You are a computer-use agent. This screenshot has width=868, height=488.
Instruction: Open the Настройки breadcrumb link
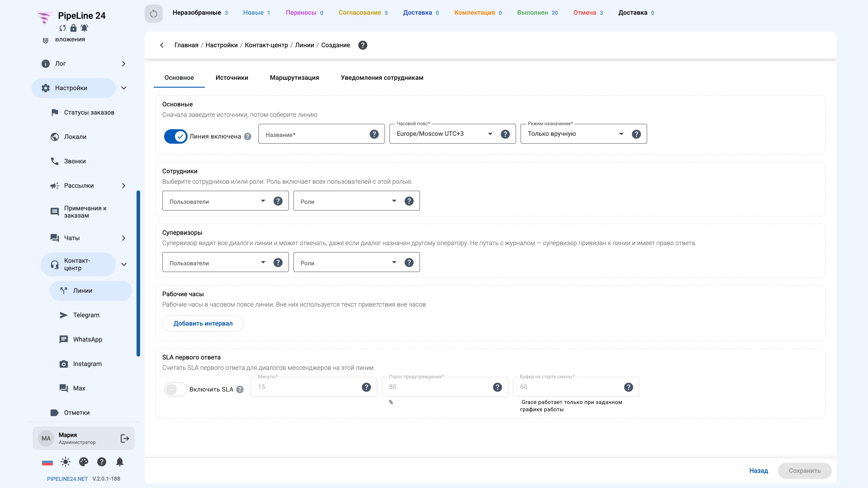tap(221, 45)
